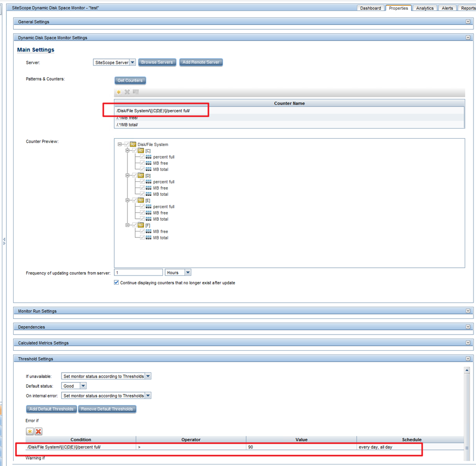
Task: Click the threshold settings scrollbar up arrow
Action: pos(467,370)
